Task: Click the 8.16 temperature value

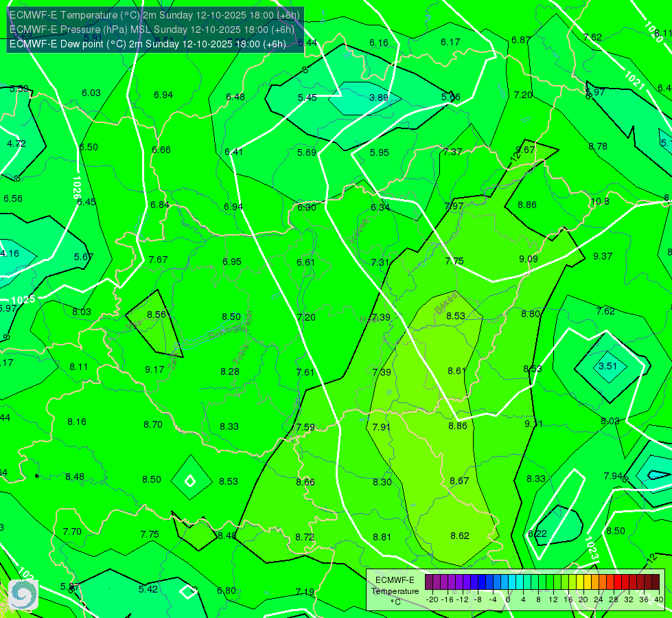Action: pyautogui.click(x=77, y=422)
